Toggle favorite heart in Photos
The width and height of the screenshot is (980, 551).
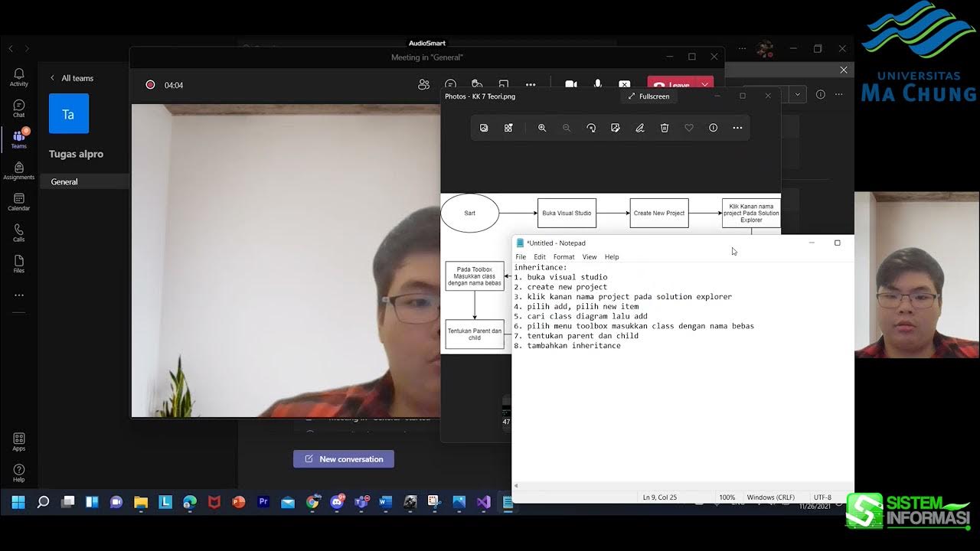[689, 128]
